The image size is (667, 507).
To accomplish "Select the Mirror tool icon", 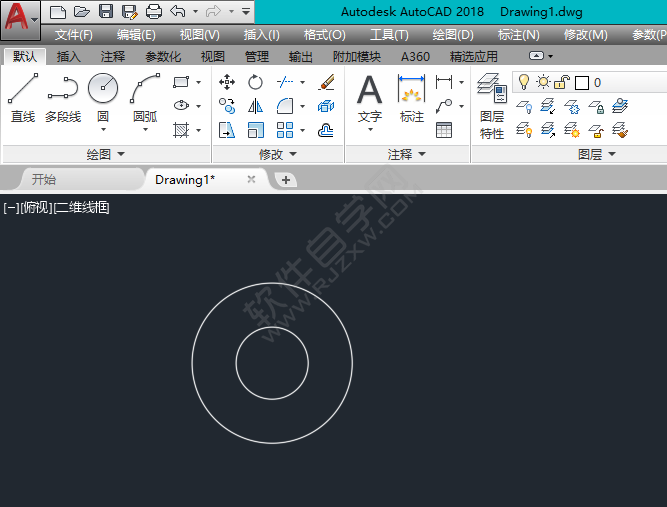I will 256,106.
